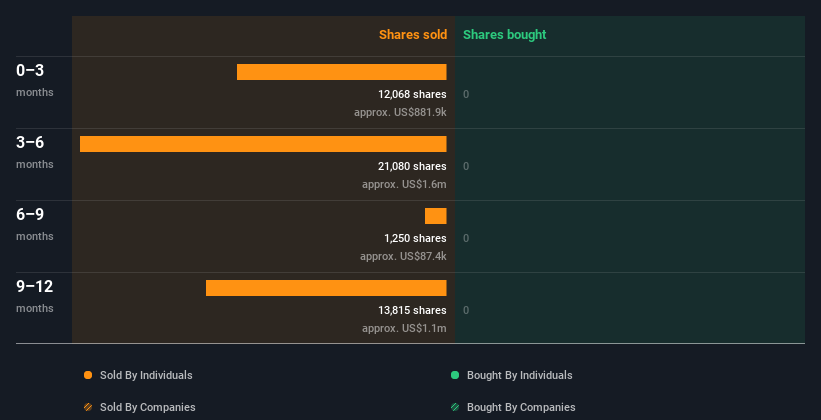Select the 3–6 months row label
This screenshot has width=821, height=420.
click(x=35, y=150)
